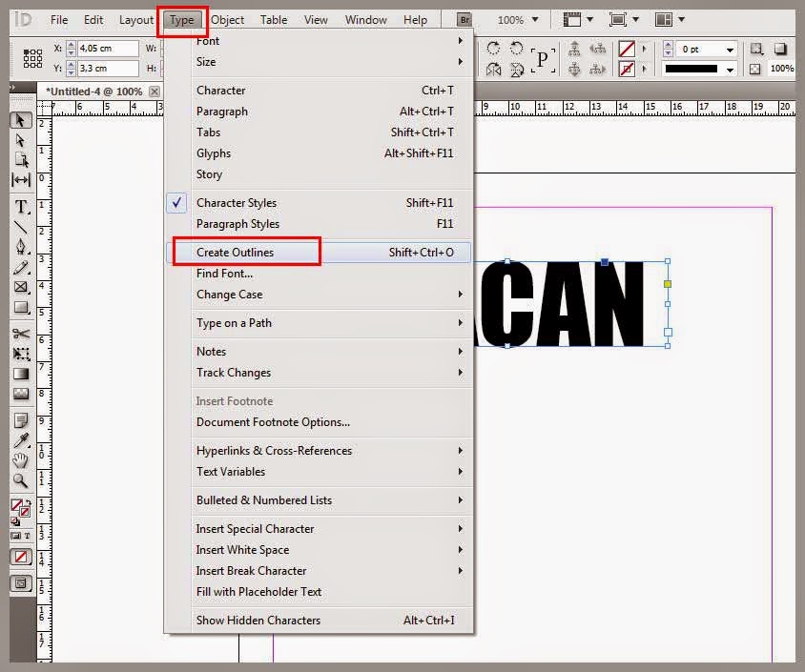Open the Object menu

(227, 19)
